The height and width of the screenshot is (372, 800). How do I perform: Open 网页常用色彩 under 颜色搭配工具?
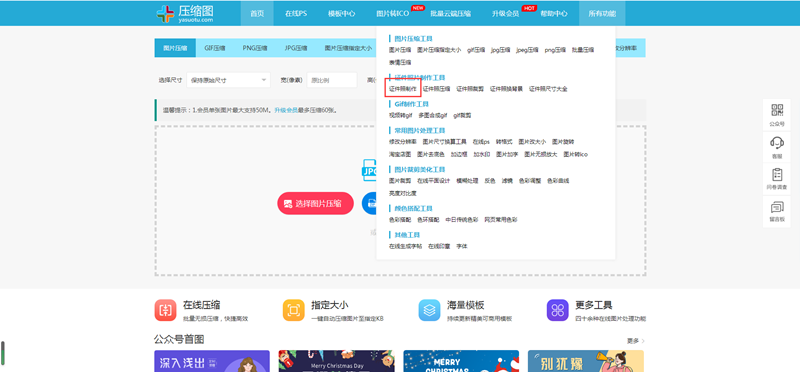click(501, 219)
